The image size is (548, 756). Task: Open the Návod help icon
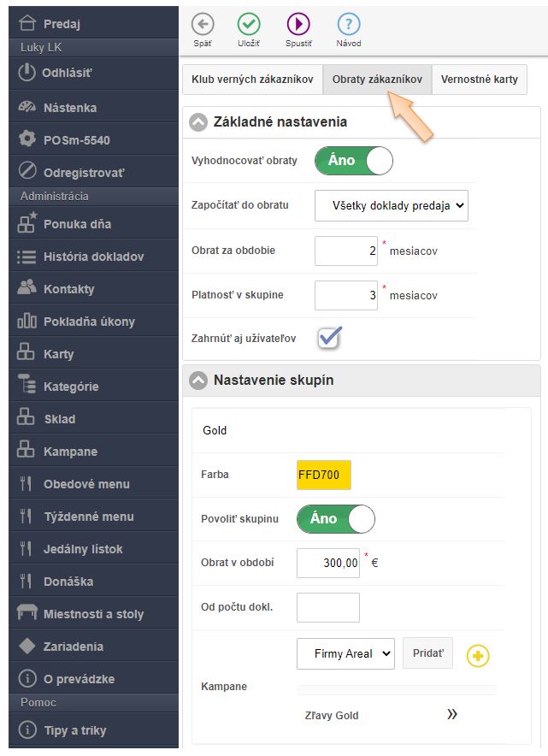pyautogui.click(x=348, y=24)
